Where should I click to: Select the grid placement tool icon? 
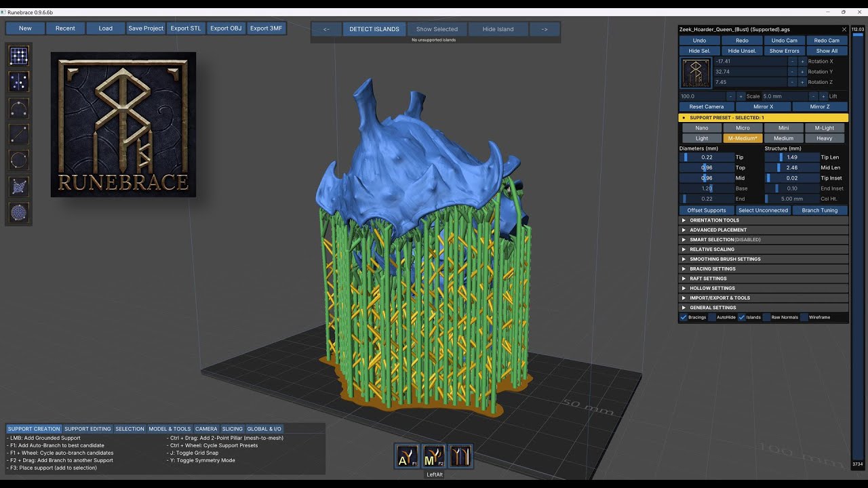coord(19,56)
